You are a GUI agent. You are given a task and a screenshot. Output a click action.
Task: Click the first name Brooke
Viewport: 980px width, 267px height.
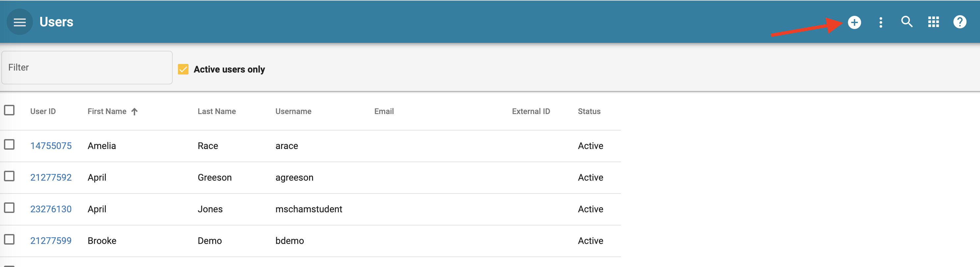click(x=102, y=240)
